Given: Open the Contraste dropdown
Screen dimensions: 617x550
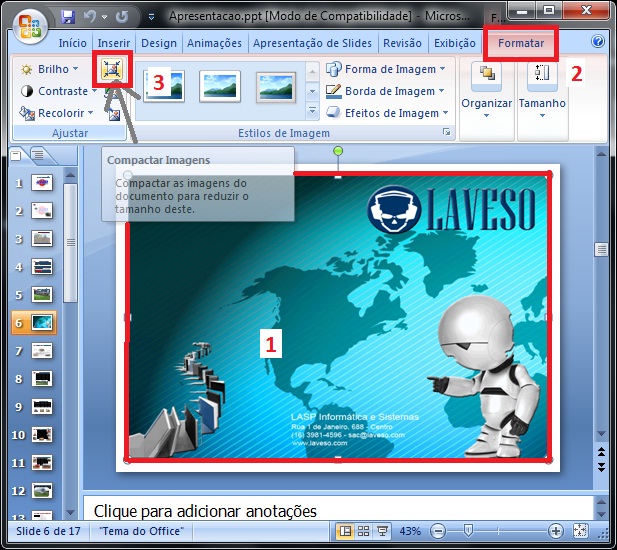Looking at the screenshot, I should point(58,91).
